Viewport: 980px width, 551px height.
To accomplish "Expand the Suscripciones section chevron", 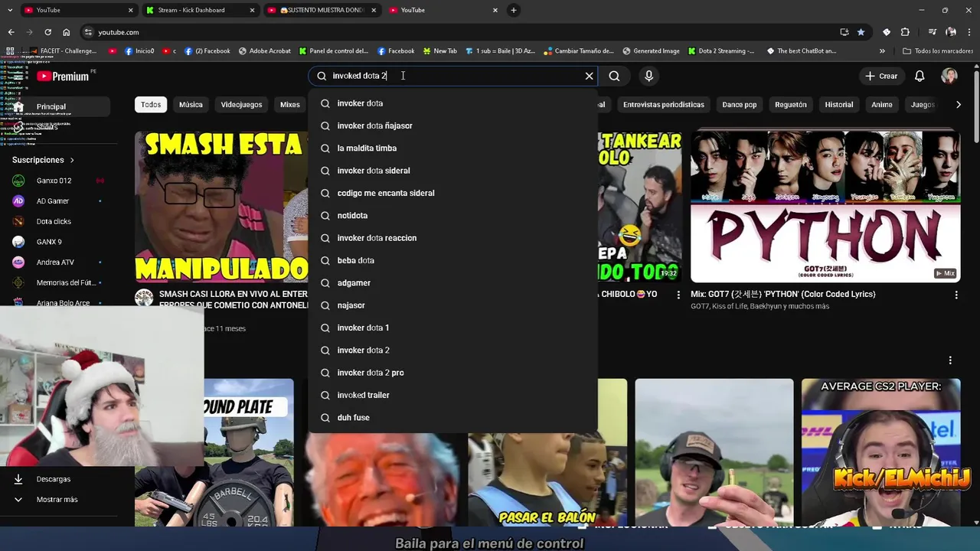I will [x=72, y=160].
